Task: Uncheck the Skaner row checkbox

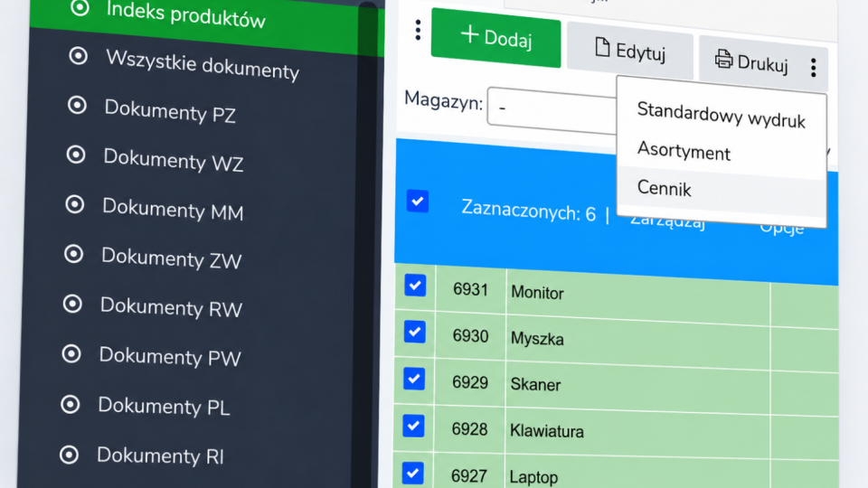Action: click(x=414, y=379)
